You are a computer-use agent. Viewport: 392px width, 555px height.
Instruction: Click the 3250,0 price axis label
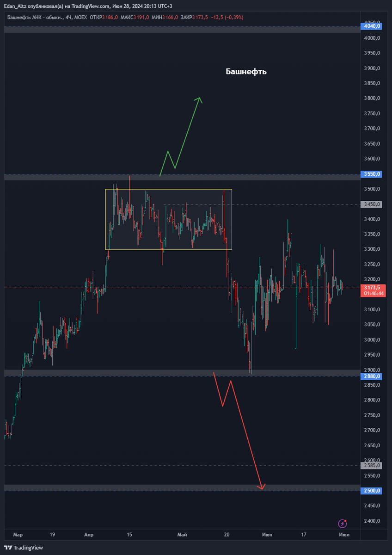point(372,264)
